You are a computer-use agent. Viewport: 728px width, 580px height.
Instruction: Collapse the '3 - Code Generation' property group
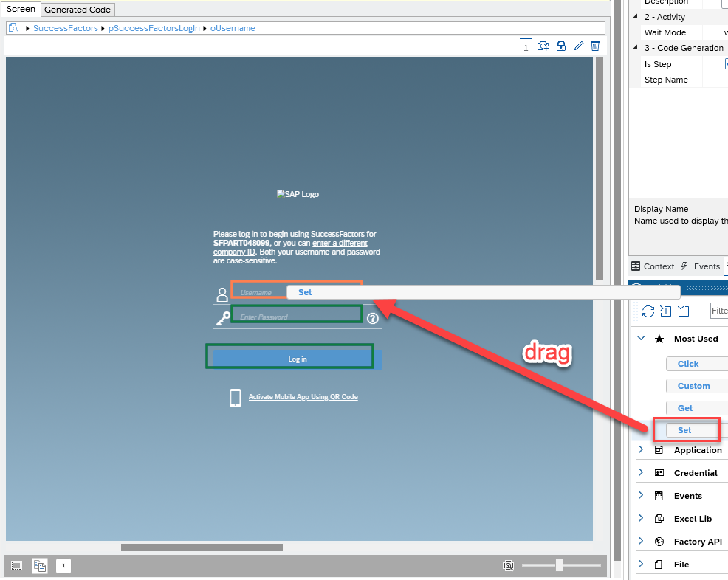[x=635, y=47]
